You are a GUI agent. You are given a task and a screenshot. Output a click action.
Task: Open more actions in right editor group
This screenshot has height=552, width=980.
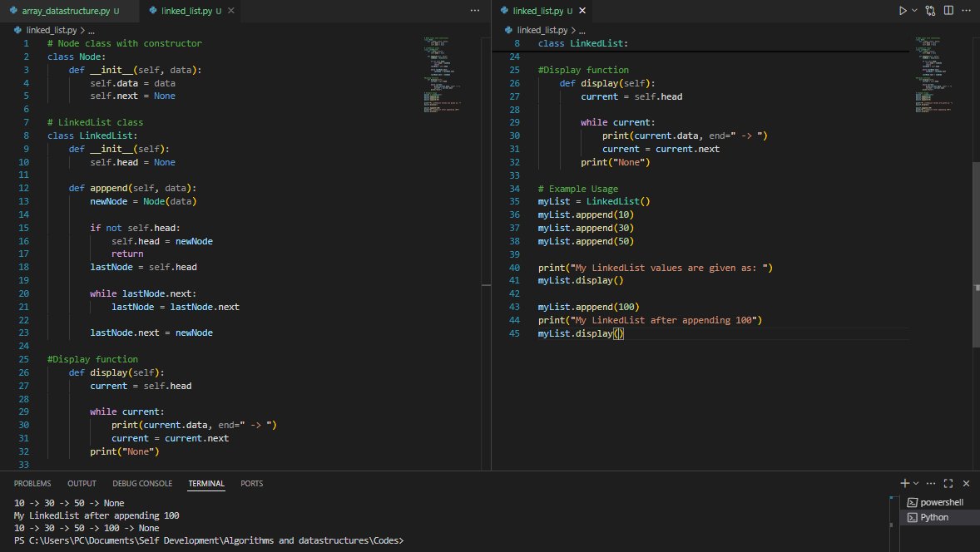coord(966,11)
